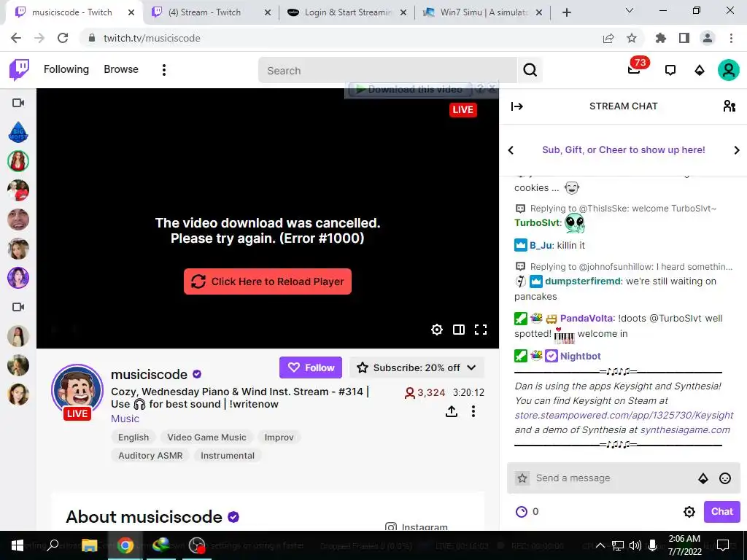Open the tab search chevron in Chrome
747x560 pixels.
[629, 11]
